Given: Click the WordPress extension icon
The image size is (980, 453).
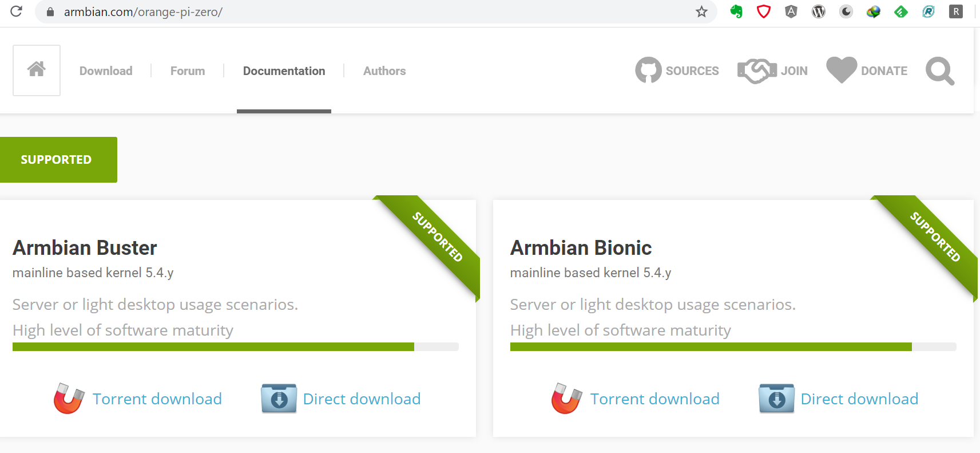Looking at the screenshot, I should tap(819, 11).
